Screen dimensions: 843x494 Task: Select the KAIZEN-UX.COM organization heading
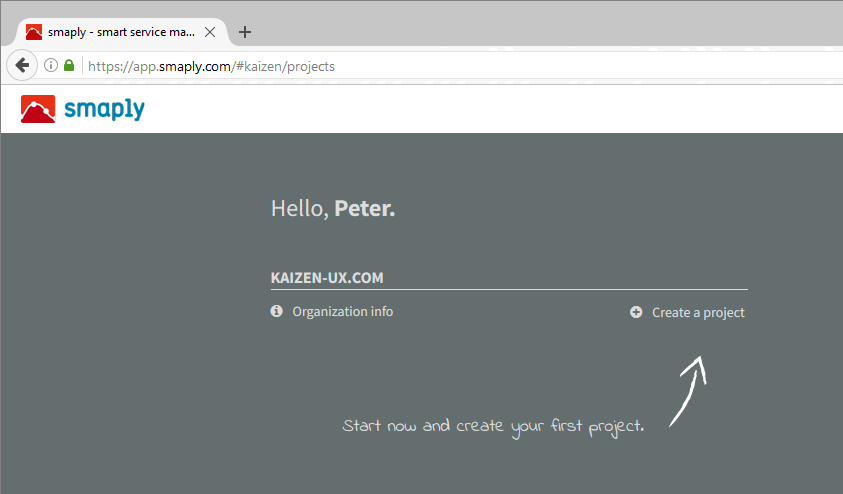[327, 278]
